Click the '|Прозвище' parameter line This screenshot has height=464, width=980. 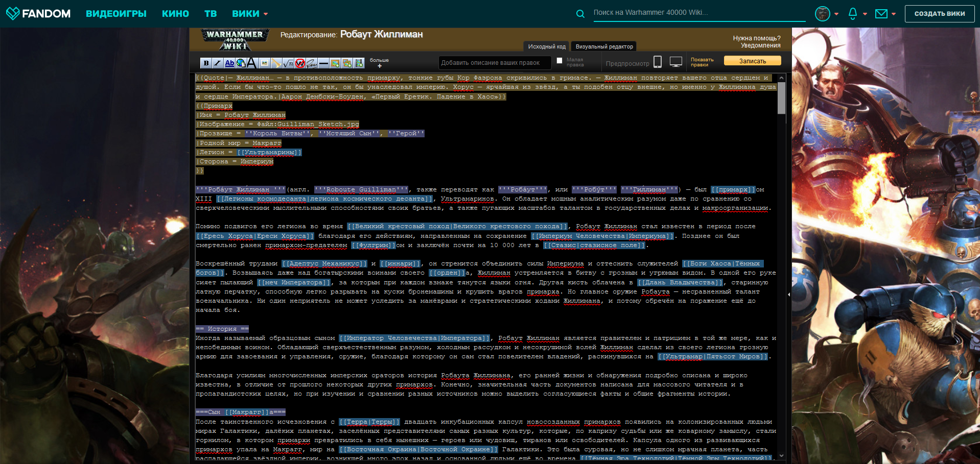(310, 133)
